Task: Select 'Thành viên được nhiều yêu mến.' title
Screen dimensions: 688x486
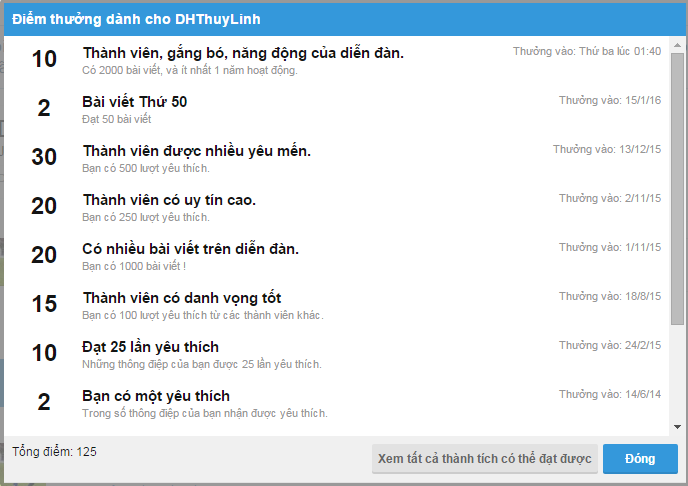Action: tap(197, 151)
